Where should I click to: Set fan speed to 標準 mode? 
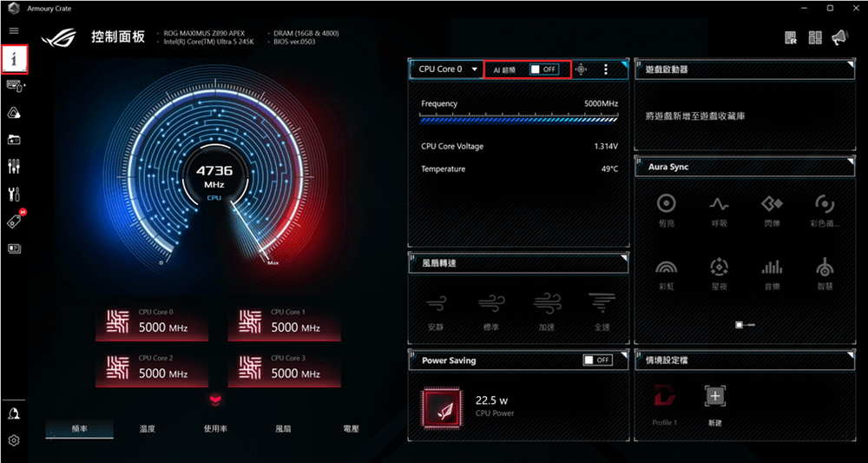tap(491, 313)
